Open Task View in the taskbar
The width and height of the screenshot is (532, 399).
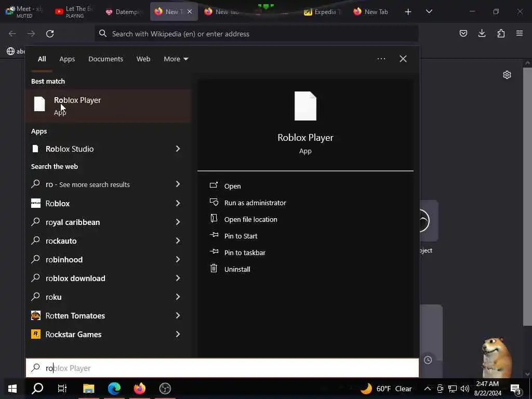[x=62, y=389]
